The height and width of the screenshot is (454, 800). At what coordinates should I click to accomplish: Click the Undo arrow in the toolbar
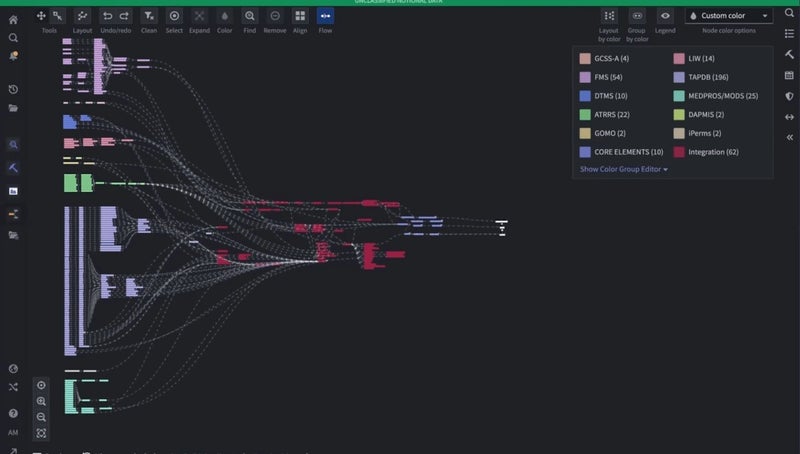[107, 16]
